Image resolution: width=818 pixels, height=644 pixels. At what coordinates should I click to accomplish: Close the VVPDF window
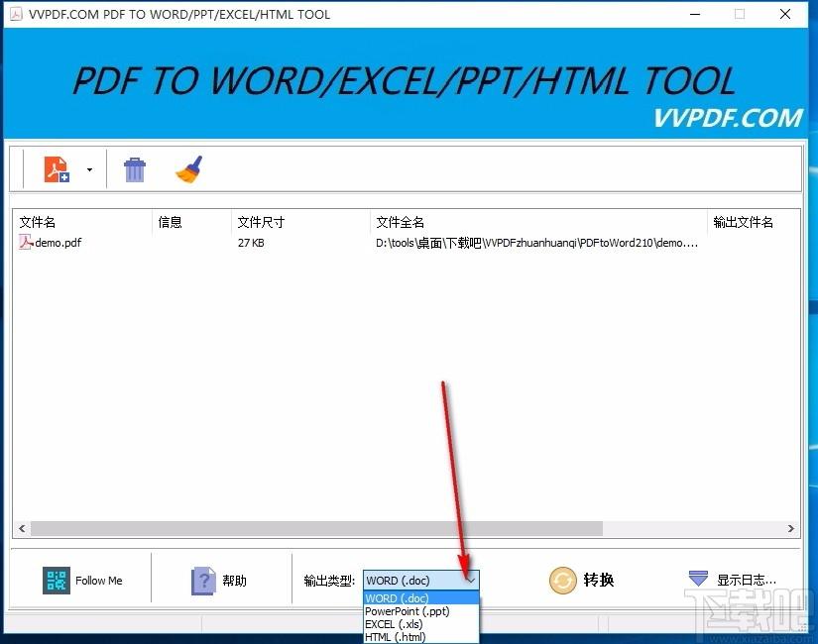[x=785, y=14]
